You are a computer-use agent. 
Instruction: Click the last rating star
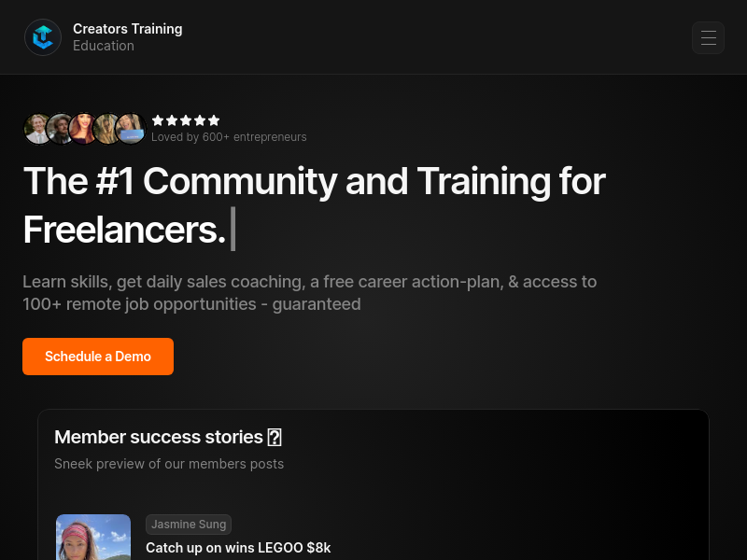[x=214, y=120]
